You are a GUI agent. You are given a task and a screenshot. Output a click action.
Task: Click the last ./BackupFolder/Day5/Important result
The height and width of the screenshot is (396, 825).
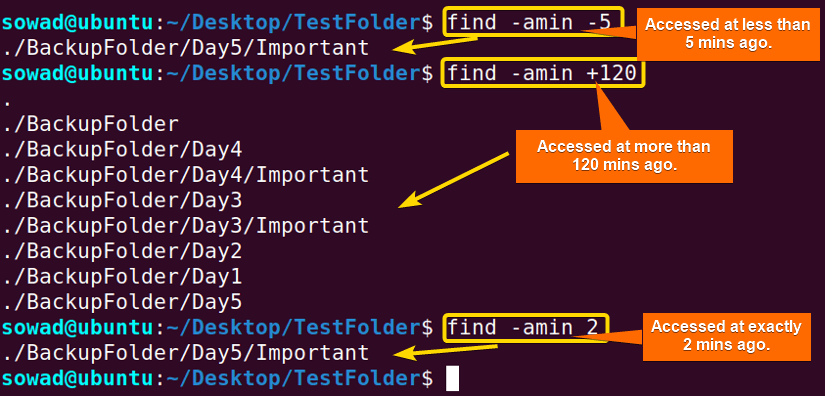185,353
